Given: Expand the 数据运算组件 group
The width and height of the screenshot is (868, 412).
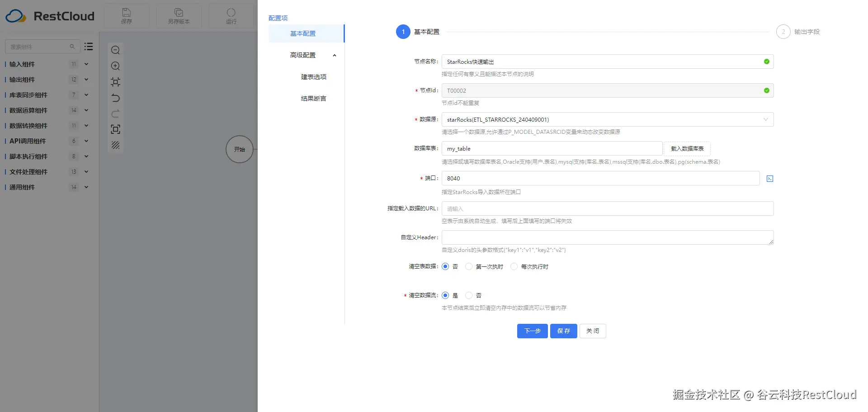Looking at the screenshot, I should pyautogui.click(x=86, y=110).
